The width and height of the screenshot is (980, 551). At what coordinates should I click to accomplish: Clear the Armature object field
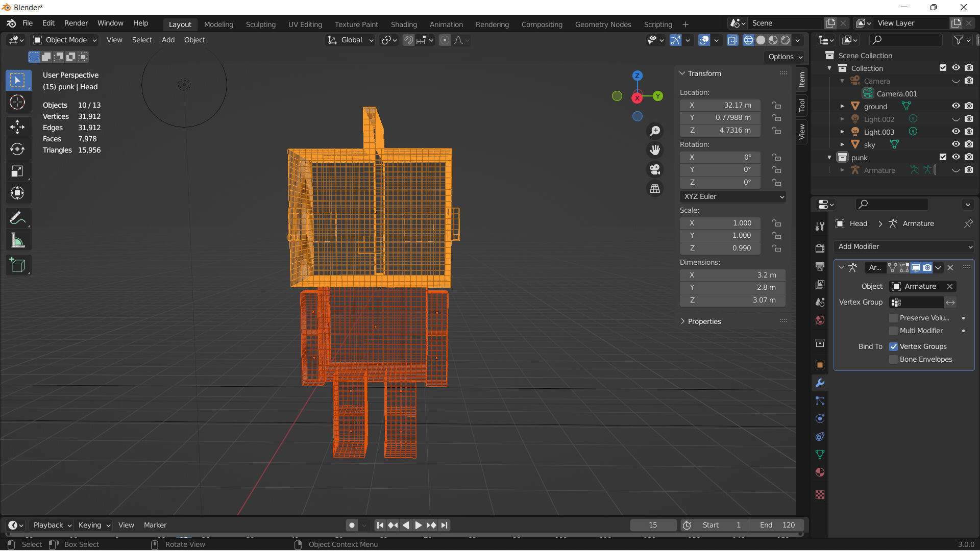pyautogui.click(x=950, y=286)
